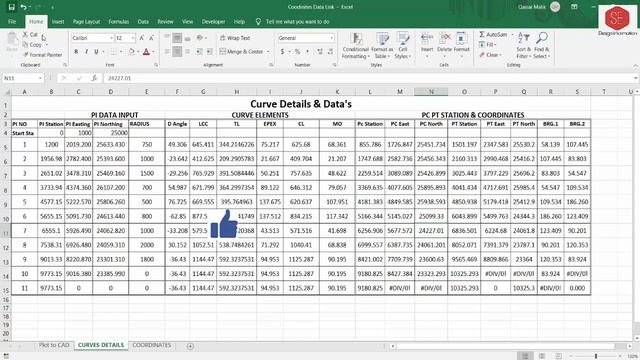Select the Cut scissors command
640x360 pixels.
tap(31, 35)
